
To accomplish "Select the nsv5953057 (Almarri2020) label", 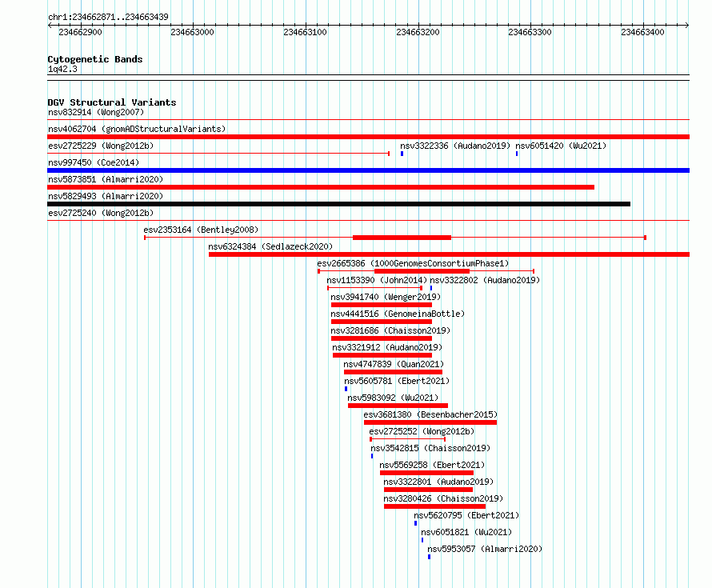I will point(485,549).
